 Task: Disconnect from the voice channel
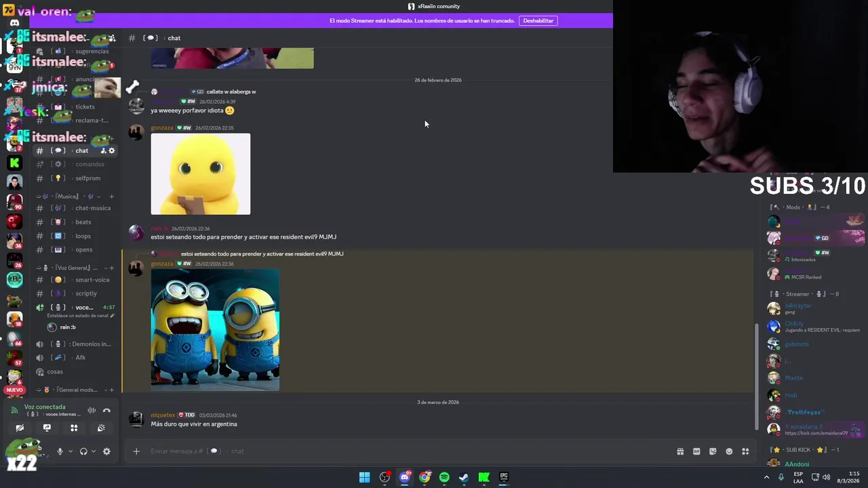(106, 410)
